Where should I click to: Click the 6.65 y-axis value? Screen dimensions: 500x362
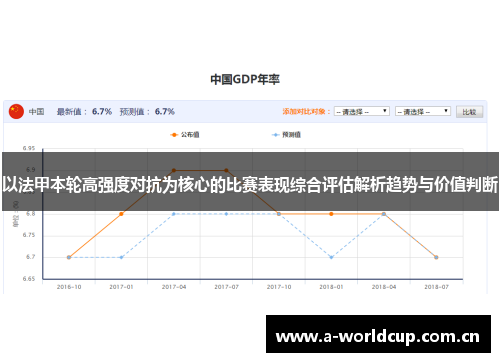[x=29, y=279]
